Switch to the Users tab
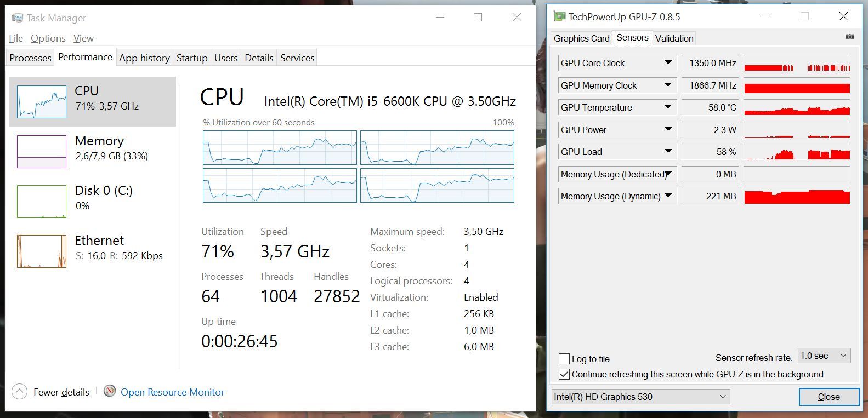This screenshot has width=868, height=418. tap(226, 58)
